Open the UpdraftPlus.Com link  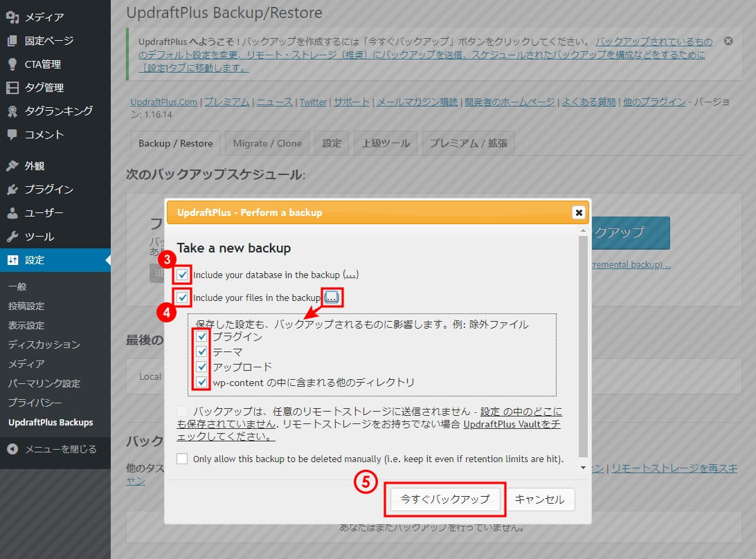click(164, 102)
